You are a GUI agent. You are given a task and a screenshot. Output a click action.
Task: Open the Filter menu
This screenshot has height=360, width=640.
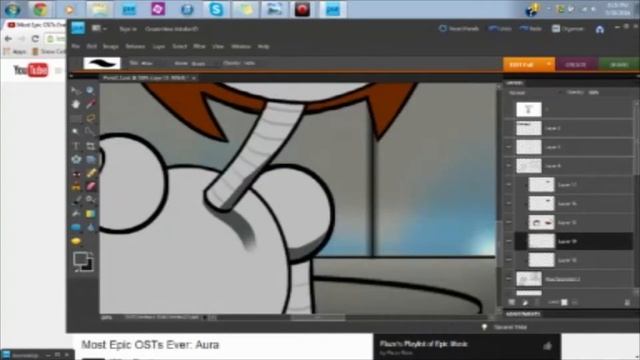(x=199, y=47)
